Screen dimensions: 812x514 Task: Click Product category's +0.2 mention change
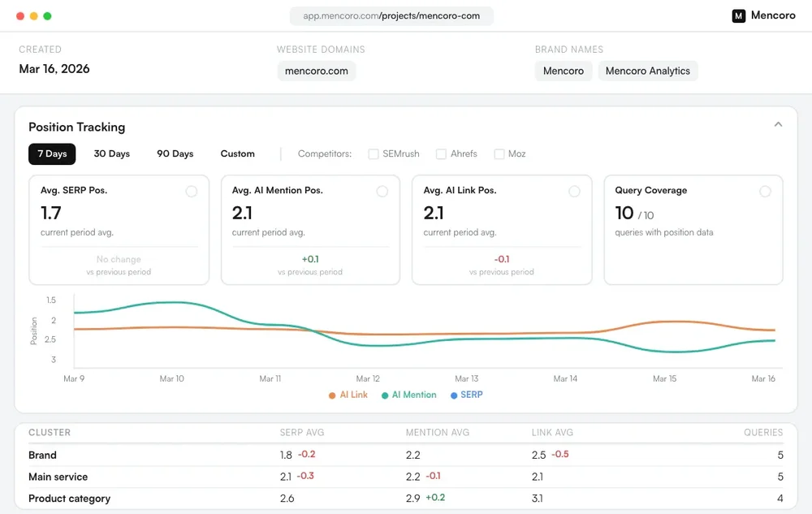click(x=435, y=498)
